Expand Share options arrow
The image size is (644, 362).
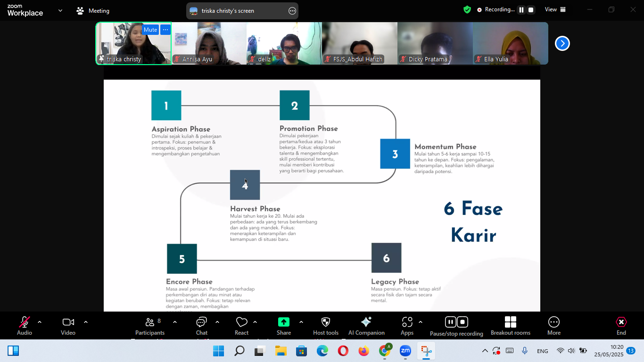pyautogui.click(x=301, y=322)
